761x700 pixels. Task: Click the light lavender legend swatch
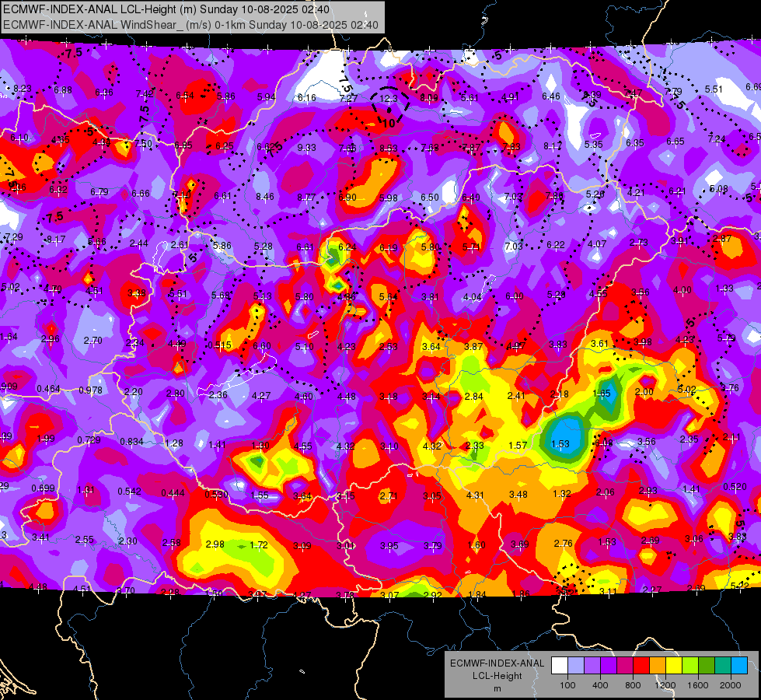[x=575, y=666]
